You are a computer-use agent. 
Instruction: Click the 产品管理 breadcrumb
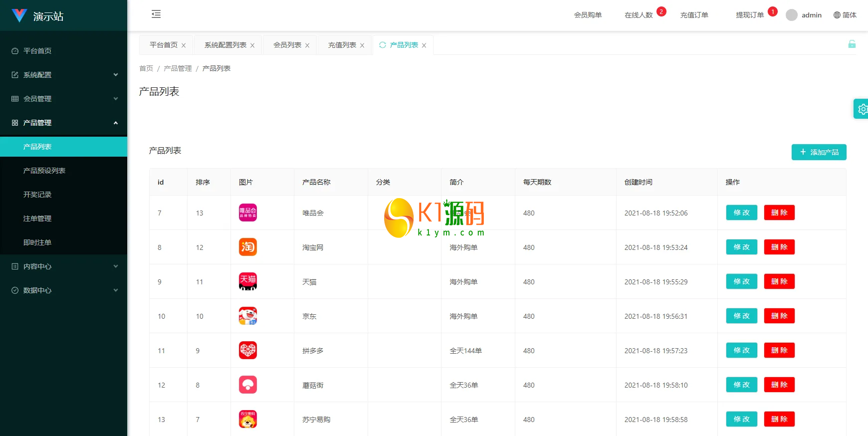(x=178, y=68)
